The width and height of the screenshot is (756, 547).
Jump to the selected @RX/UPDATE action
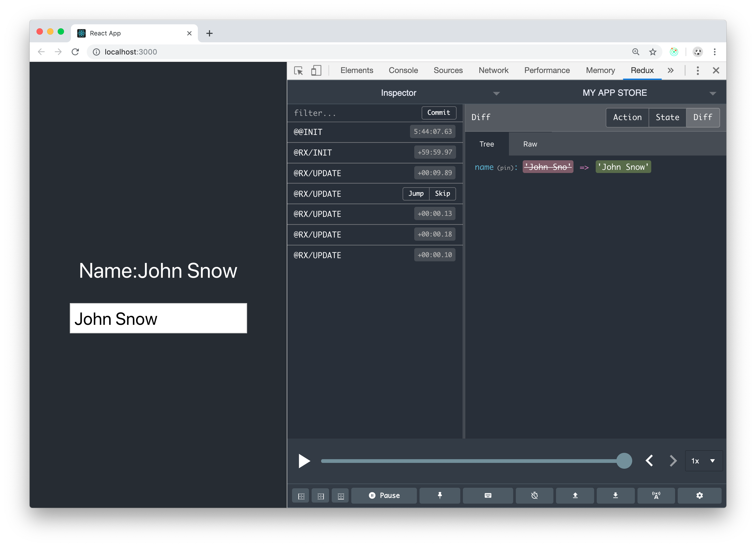coord(416,194)
